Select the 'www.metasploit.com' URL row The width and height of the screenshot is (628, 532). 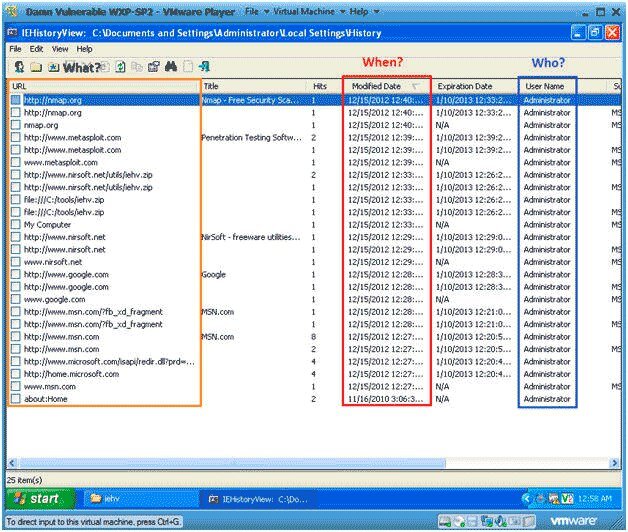[x=60, y=162]
